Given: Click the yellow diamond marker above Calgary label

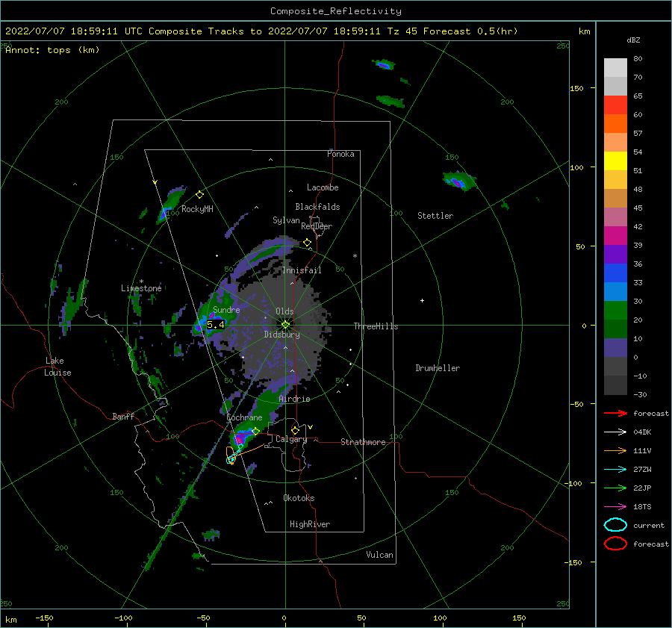Looking at the screenshot, I should 295,430.
